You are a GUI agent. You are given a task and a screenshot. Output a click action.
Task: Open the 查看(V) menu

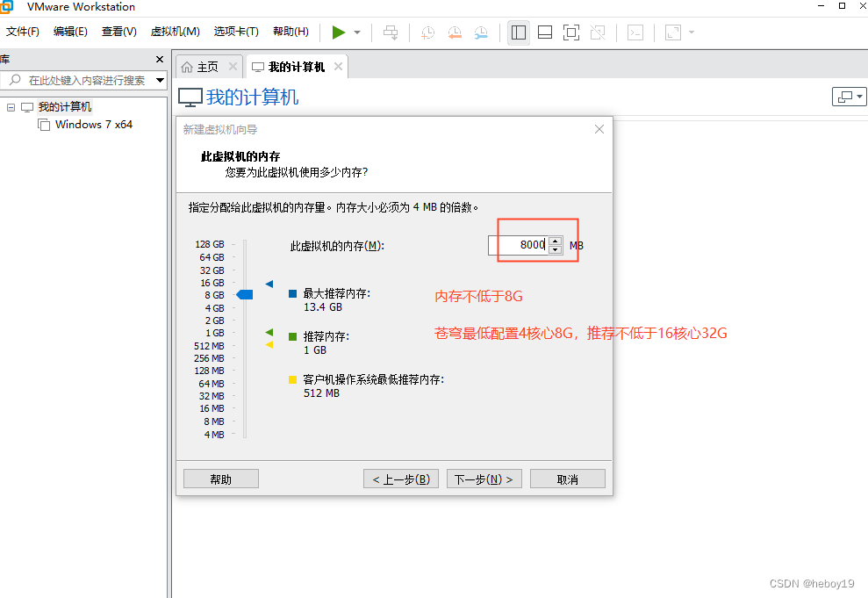click(x=119, y=32)
